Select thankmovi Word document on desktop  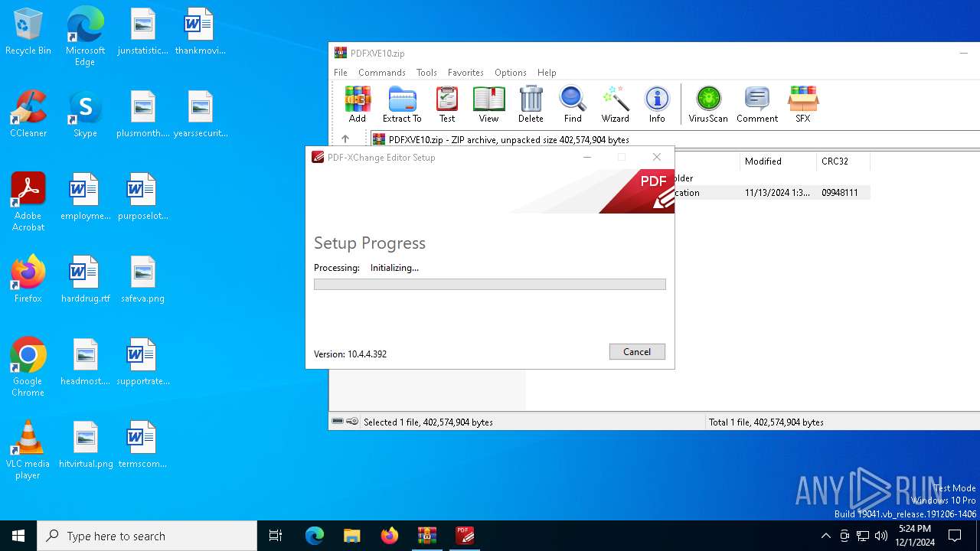(200, 31)
